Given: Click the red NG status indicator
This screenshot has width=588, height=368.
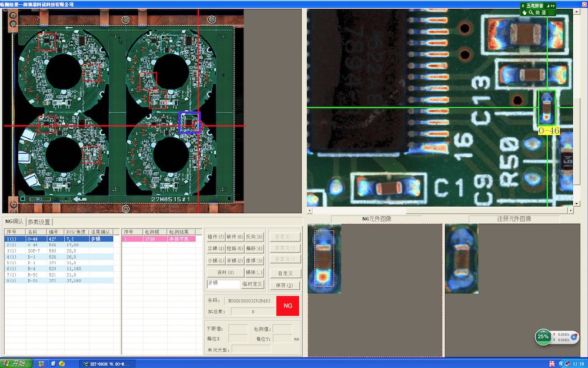Looking at the screenshot, I should coord(288,306).
